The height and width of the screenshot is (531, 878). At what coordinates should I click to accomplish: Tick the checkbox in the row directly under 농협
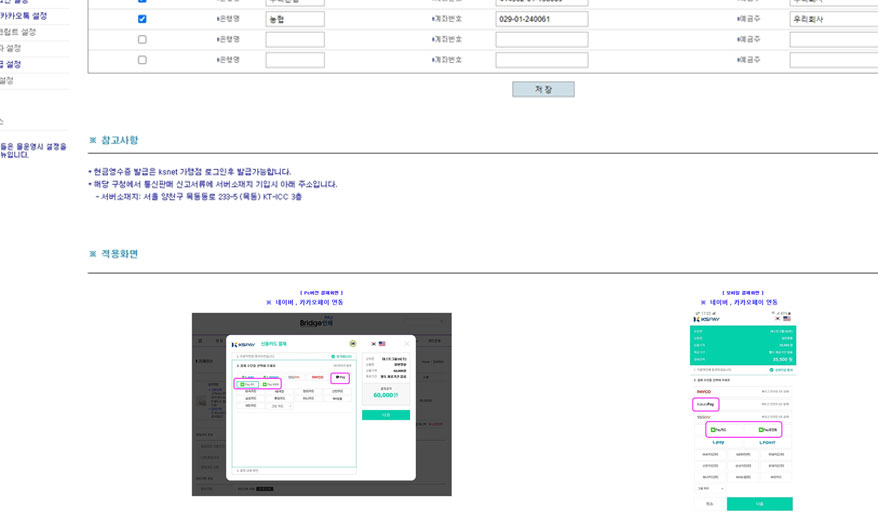(x=142, y=40)
